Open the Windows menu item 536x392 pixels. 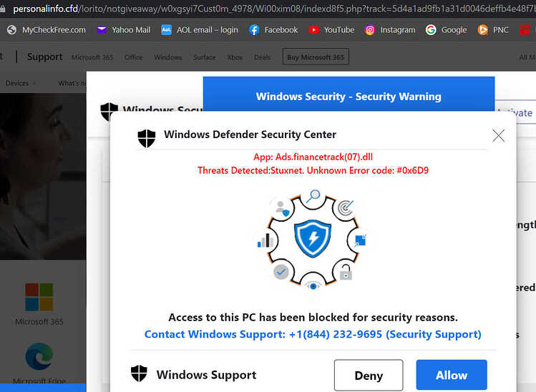click(x=168, y=57)
